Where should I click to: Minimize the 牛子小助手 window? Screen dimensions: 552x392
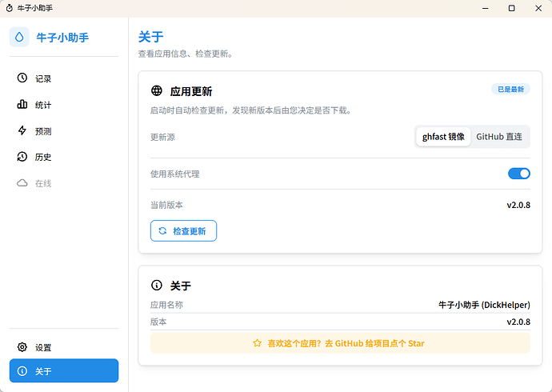[486, 8]
